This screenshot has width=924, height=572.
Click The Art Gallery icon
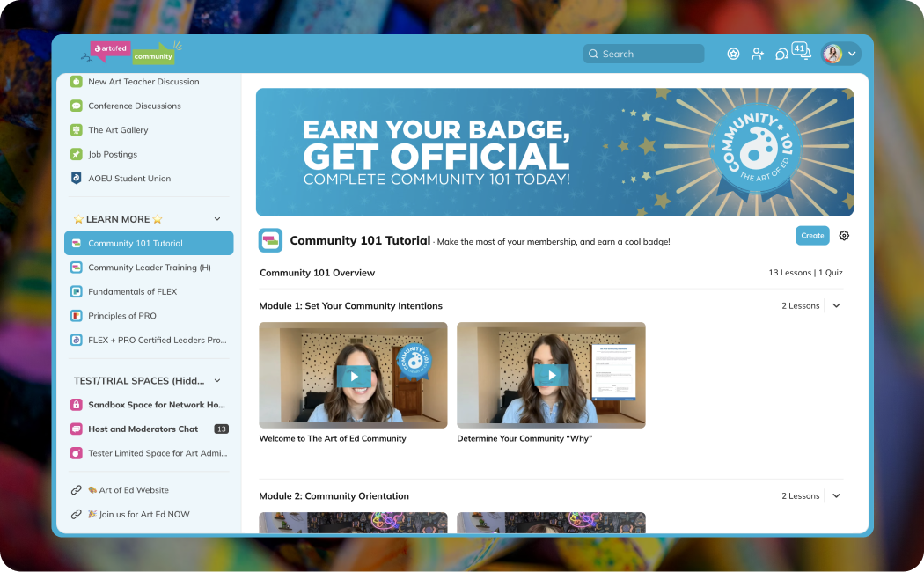76,130
